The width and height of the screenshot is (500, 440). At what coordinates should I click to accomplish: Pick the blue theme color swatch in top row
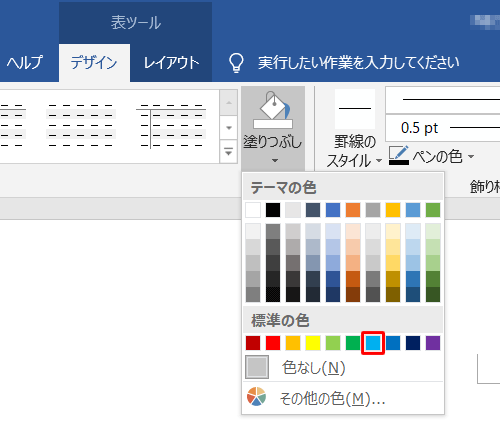[333, 210]
